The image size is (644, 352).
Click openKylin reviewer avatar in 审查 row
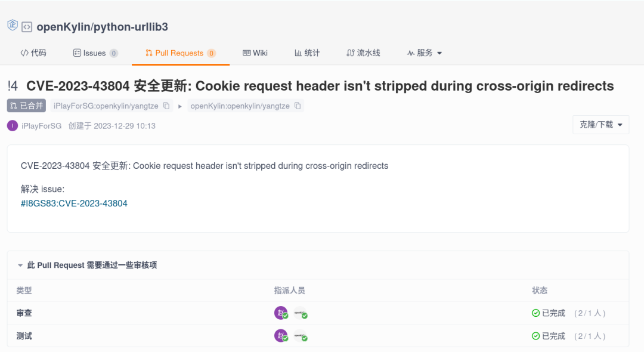[x=300, y=313]
